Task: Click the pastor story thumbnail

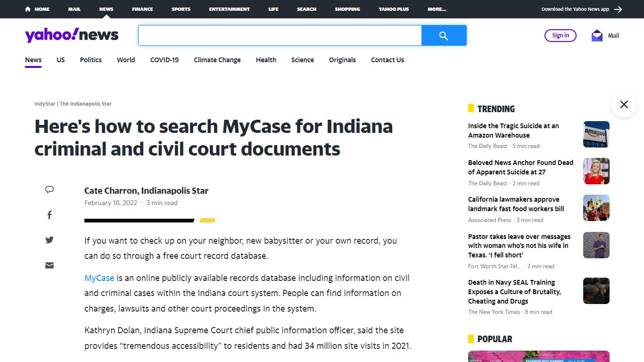Action: (596, 245)
